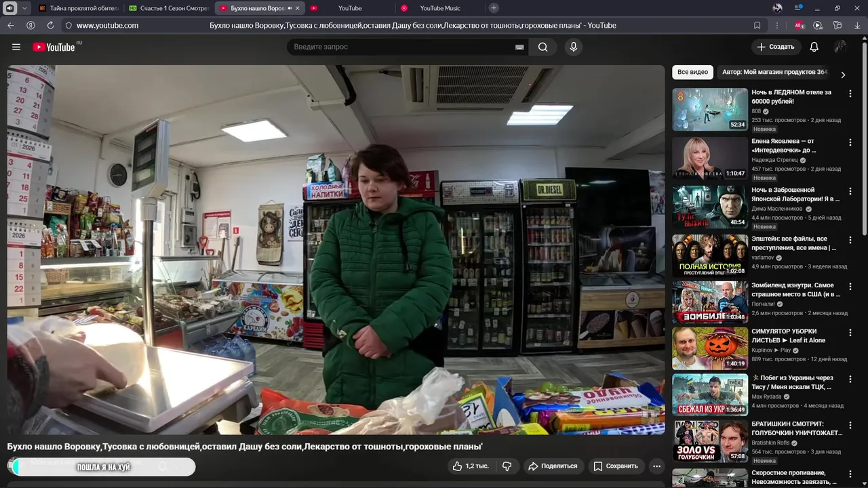Click the main video player frame
The image size is (868, 488).
(x=336, y=249)
